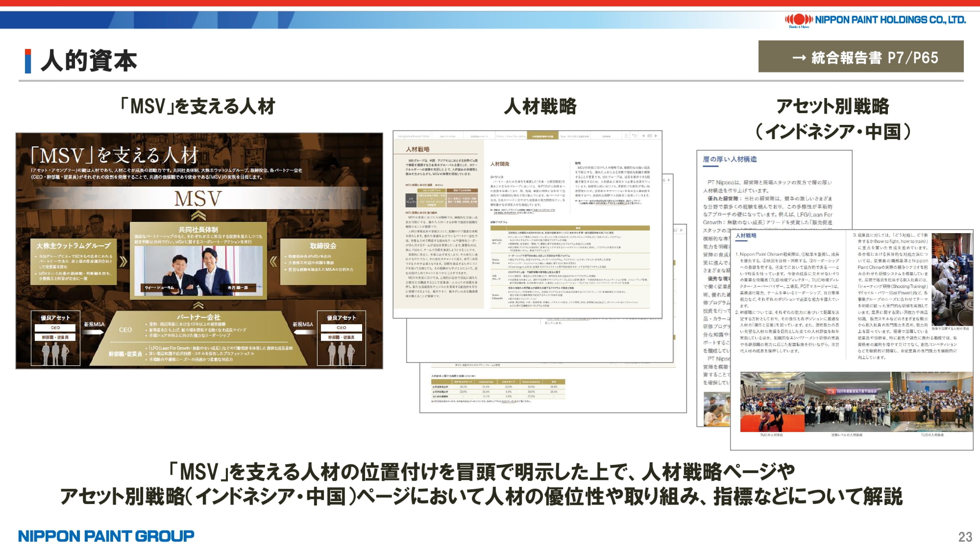Image resolution: width=980 pixels, height=551 pixels.
Task: Click the TUC group training photo
Action: [772, 402]
